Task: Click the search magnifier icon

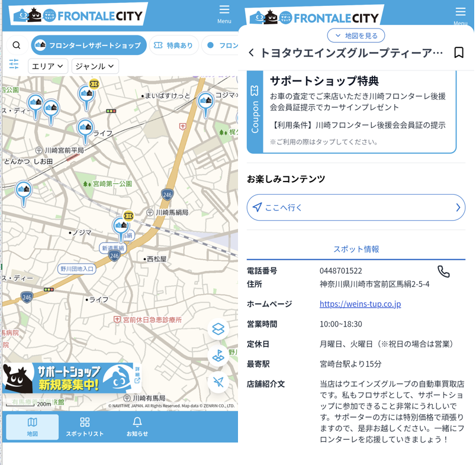Action: coord(17,46)
